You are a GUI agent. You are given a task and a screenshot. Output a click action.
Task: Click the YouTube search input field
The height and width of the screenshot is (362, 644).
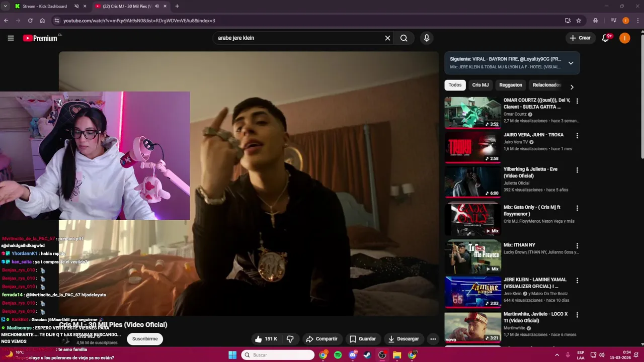pyautogui.click(x=299, y=38)
